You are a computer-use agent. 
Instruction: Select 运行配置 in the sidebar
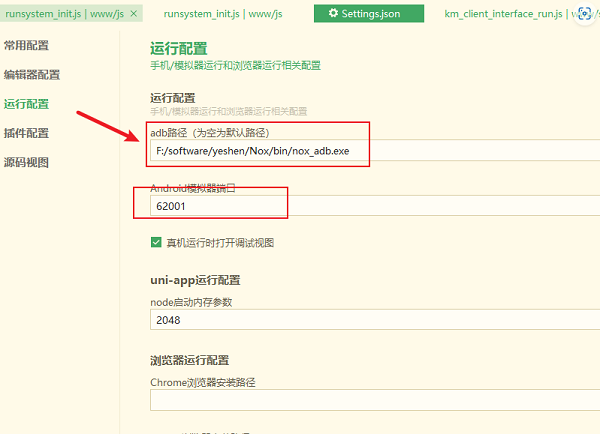[26, 104]
